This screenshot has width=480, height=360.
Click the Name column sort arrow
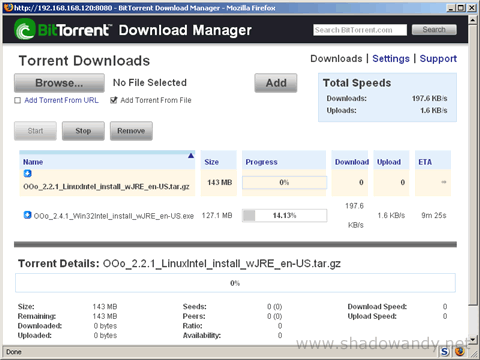point(191,155)
